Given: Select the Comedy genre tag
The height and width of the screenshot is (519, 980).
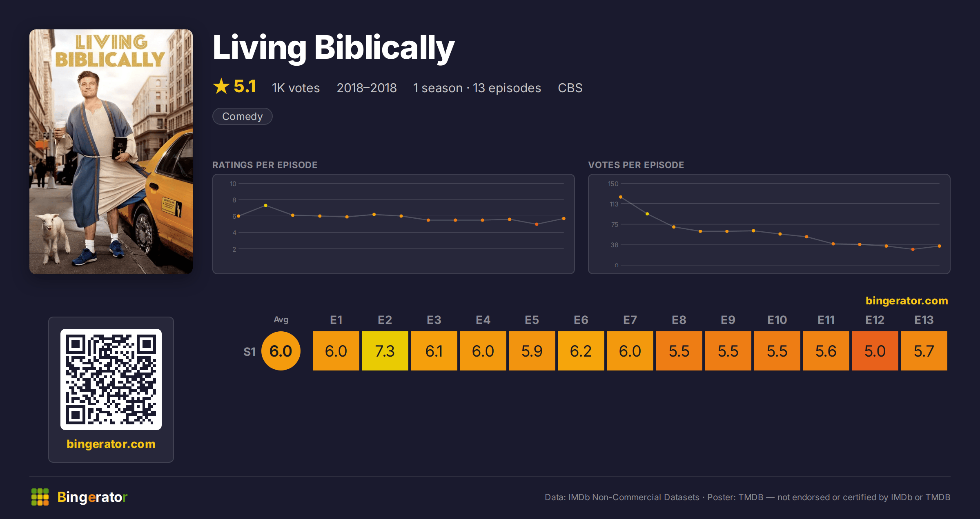Looking at the screenshot, I should tap(243, 116).
